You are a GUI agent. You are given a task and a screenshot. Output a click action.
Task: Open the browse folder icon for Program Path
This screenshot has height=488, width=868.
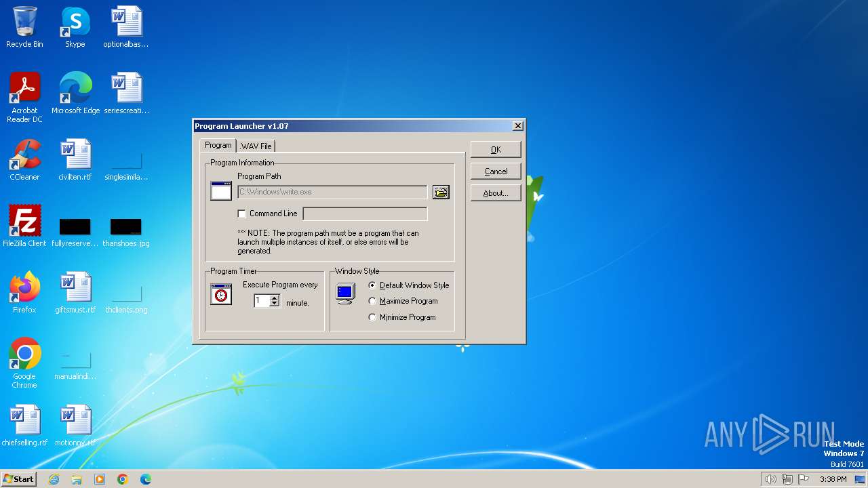441,192
